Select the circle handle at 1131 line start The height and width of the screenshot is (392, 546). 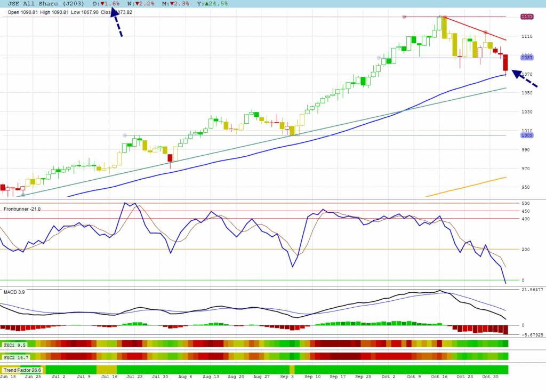coord(404,17)
